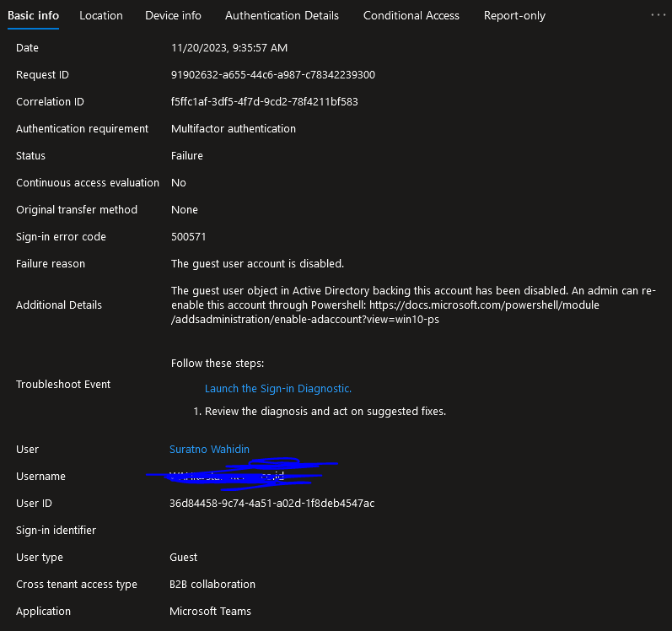Click the B2B collaboration value
Image resolution: width=672 pixels, height=631 pixels.
coord(212,585)
